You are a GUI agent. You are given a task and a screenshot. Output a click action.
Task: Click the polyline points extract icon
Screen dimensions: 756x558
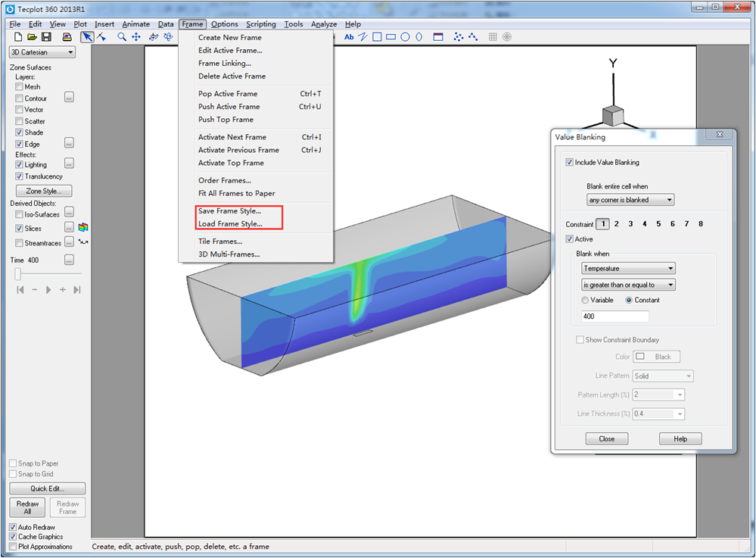(x=473, y=37)
